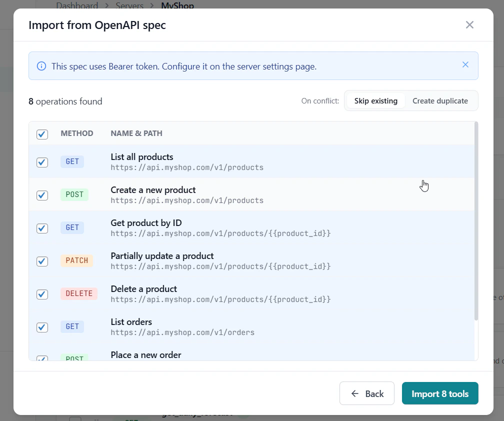Dismiss the Bearer token info banner

click(x=465, y=64)
